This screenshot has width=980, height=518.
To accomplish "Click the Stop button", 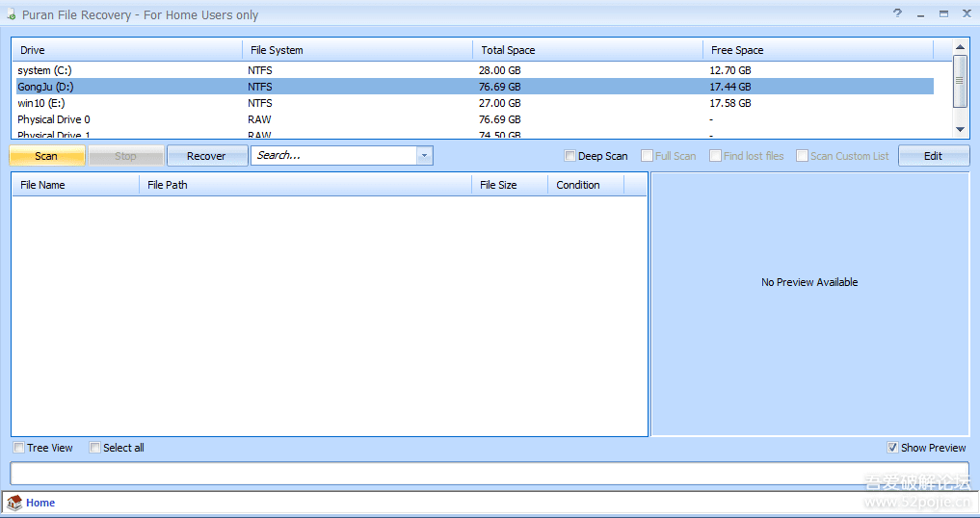I will (125, 156).
